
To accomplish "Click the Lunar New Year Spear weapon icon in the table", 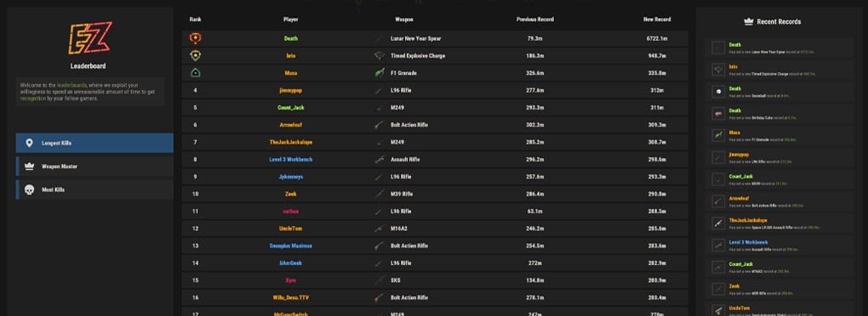I will (x=379, y=39).
